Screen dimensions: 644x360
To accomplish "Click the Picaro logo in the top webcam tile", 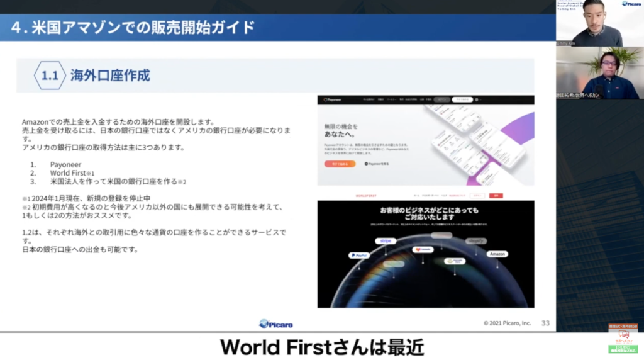I will (631, 4).
